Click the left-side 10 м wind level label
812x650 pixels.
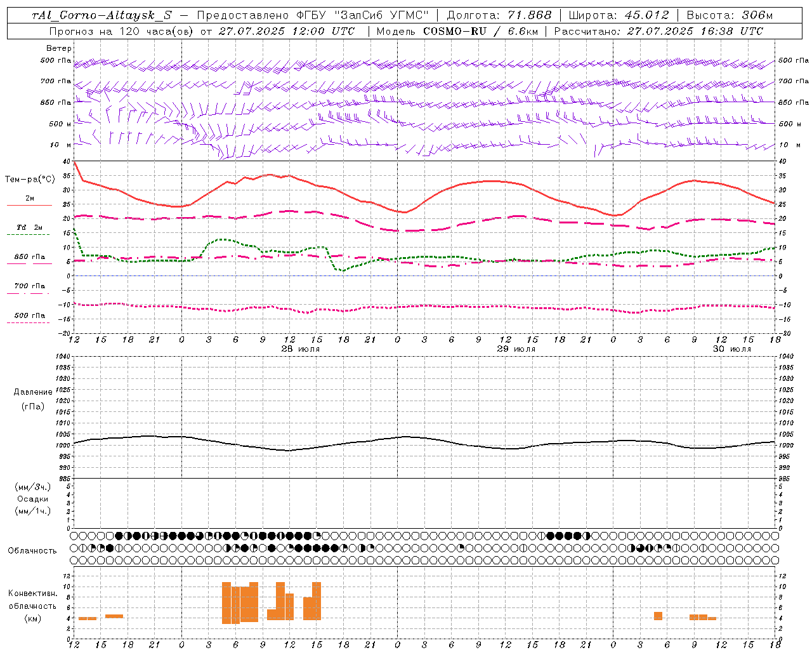pos(60,145)
